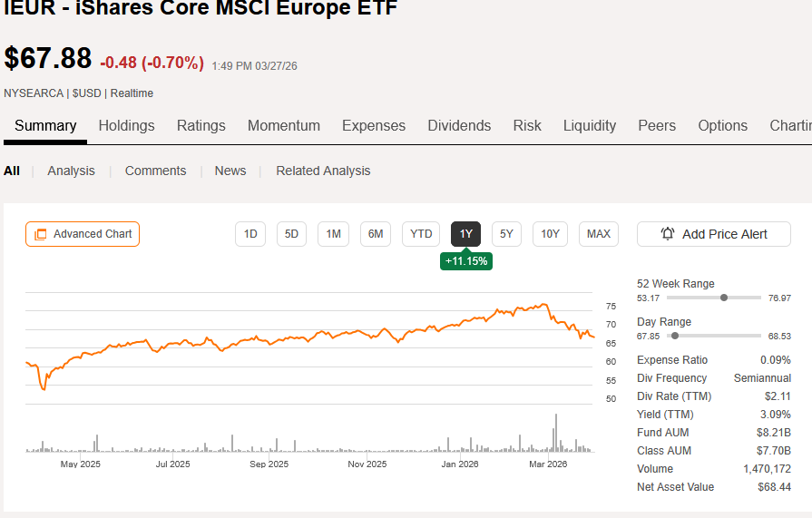Switch to the Dividends tab

point(459,126)
